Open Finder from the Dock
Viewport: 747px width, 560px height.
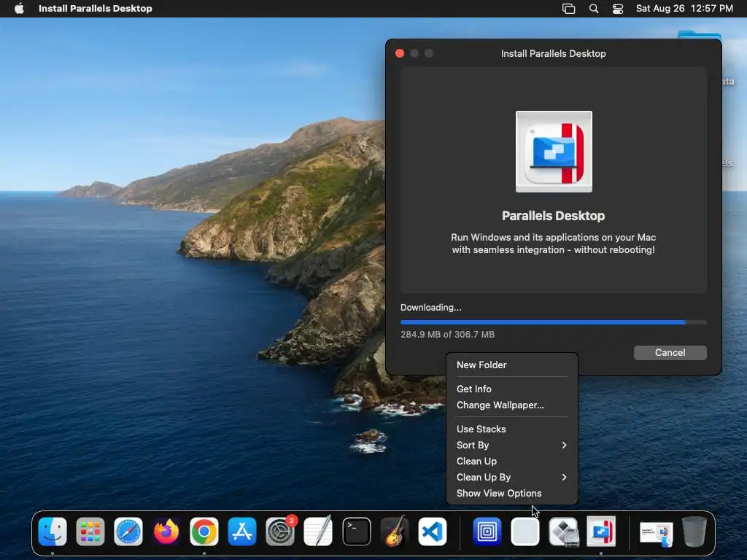pyautogui.click(x=53, y=532)
